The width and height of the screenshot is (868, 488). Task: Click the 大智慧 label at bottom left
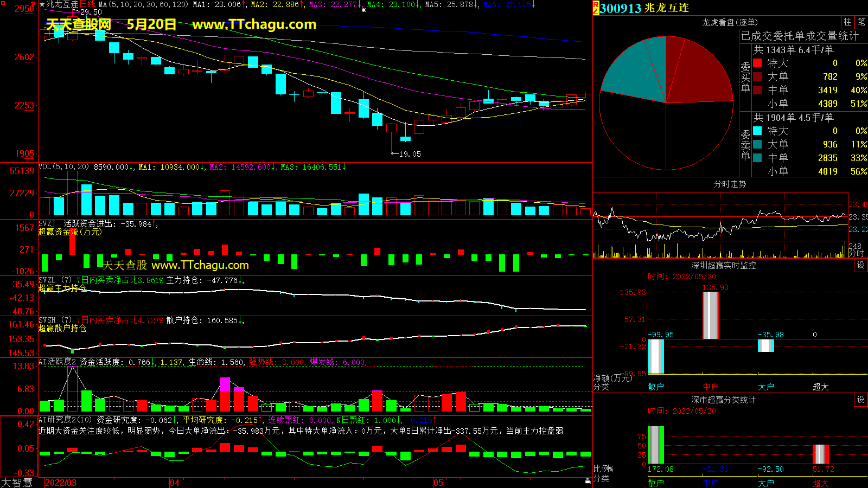[17, 482]
